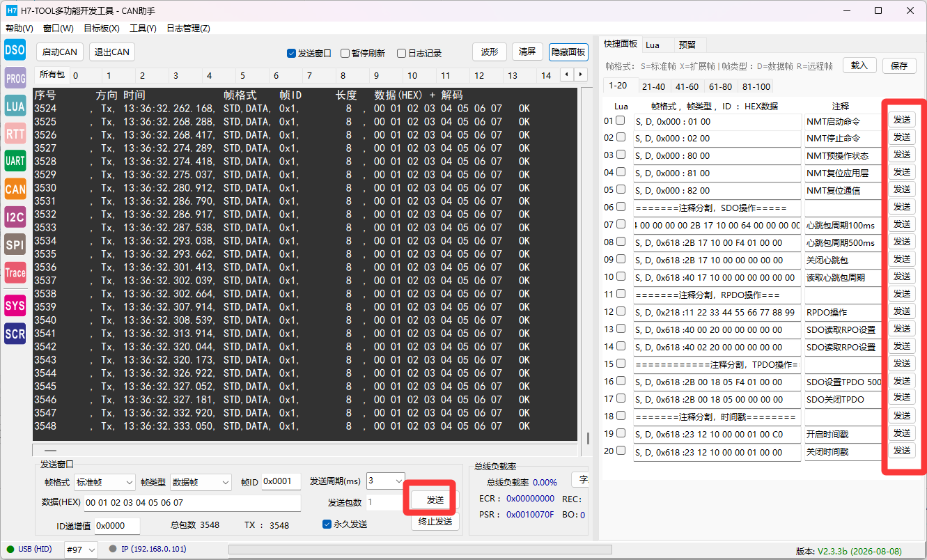Click the 数据(HEX) input field
The height and width of the screenshot is (560, 927).
click(192, 503)
